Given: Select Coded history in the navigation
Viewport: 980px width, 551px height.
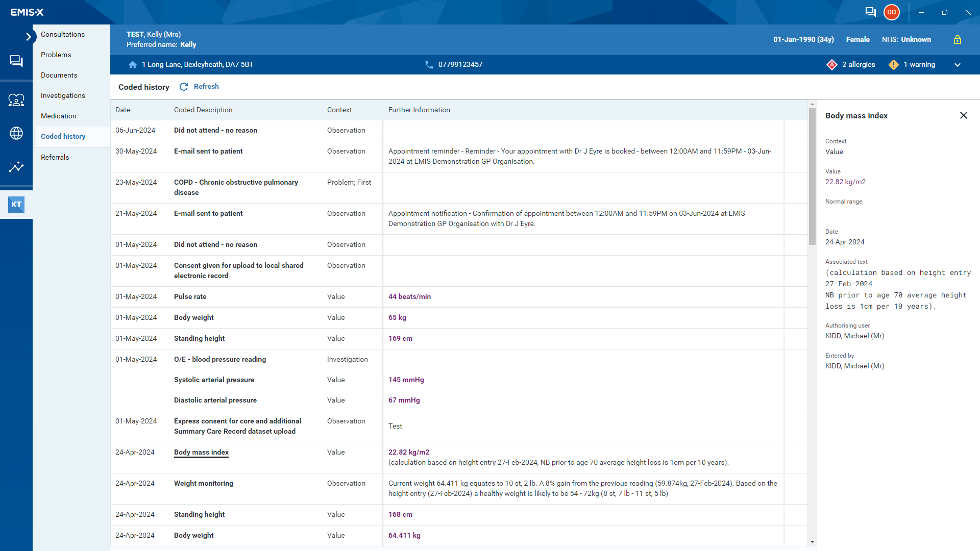Looking at the screenshot, I should click(63, 136).
